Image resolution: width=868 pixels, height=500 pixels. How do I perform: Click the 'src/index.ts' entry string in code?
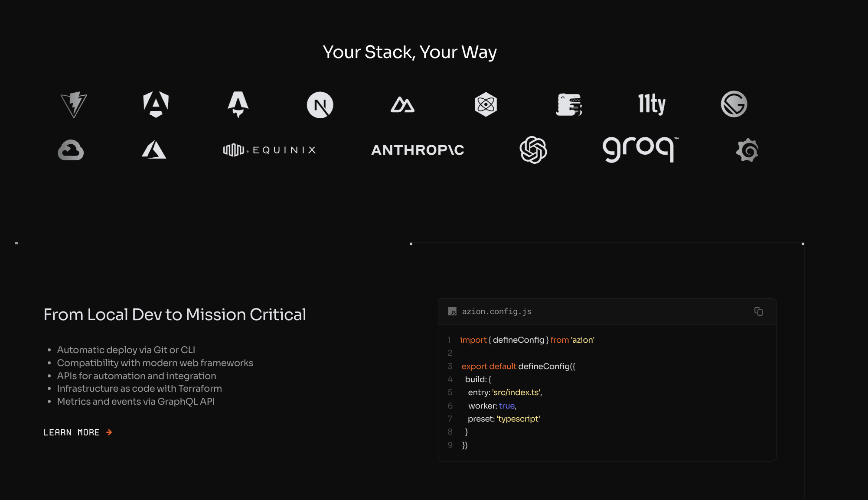516,393
